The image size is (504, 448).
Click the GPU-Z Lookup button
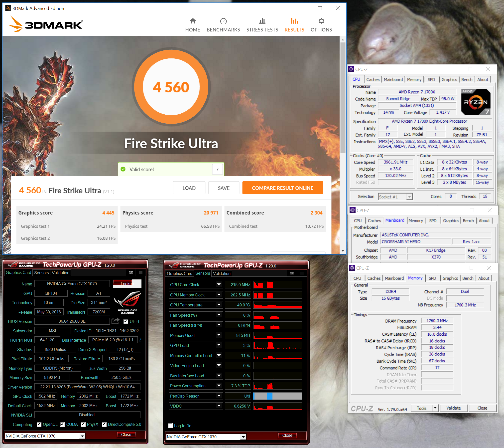tap(127, 284)
